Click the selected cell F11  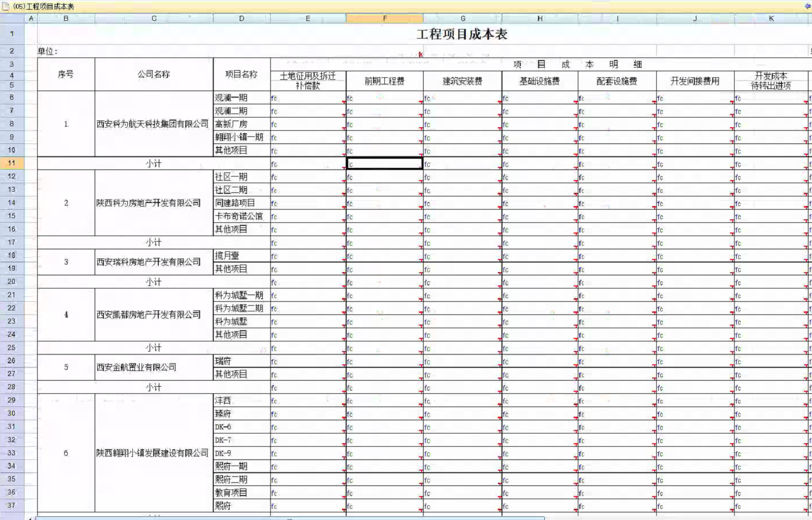(x=385, y=163)
